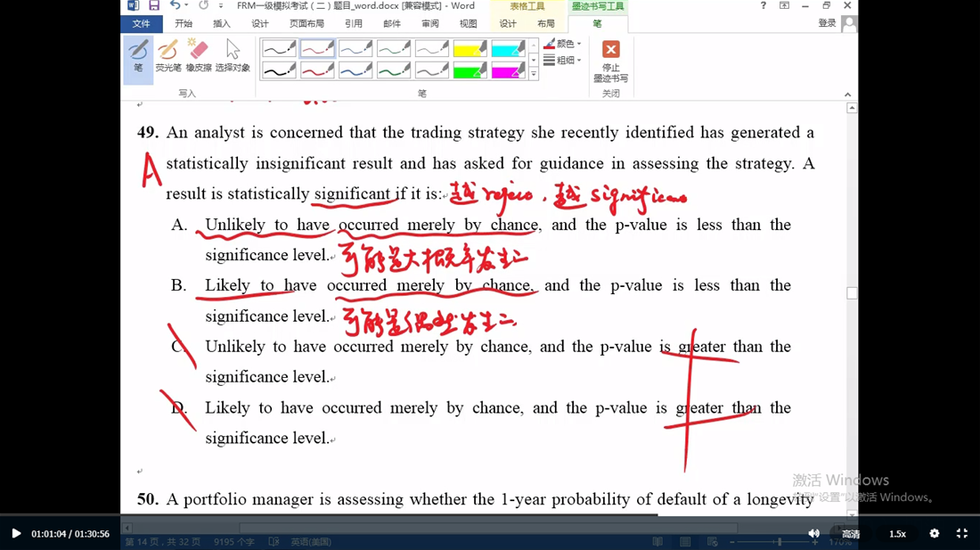
Task: Pick the cyan highlighter pen
Action: [x=508, y=49]
